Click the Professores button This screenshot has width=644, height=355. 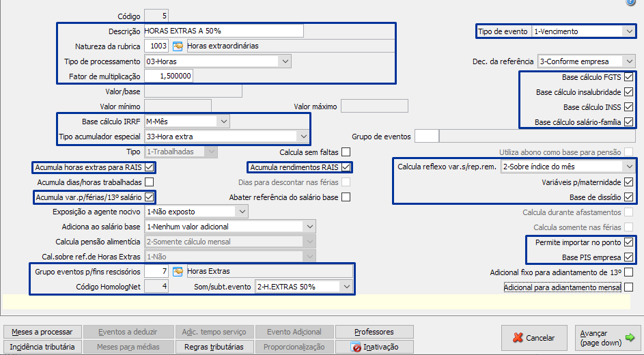374,332
